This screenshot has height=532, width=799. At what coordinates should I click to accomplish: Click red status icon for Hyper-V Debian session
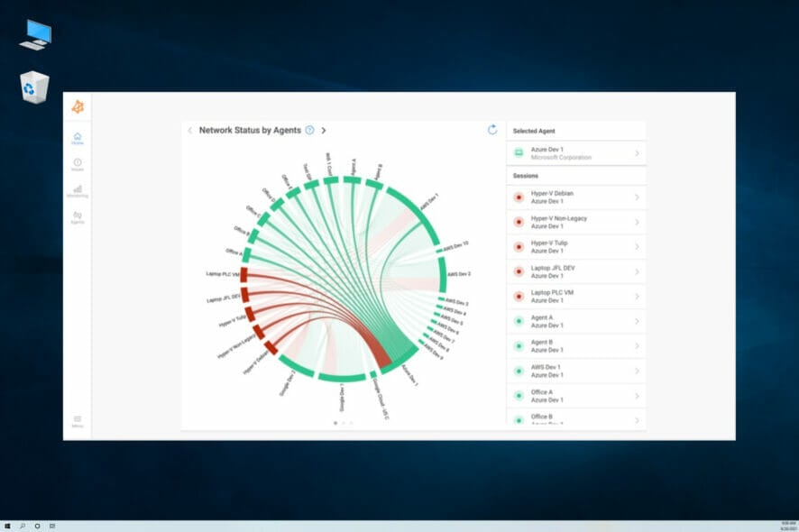point(519,197)
